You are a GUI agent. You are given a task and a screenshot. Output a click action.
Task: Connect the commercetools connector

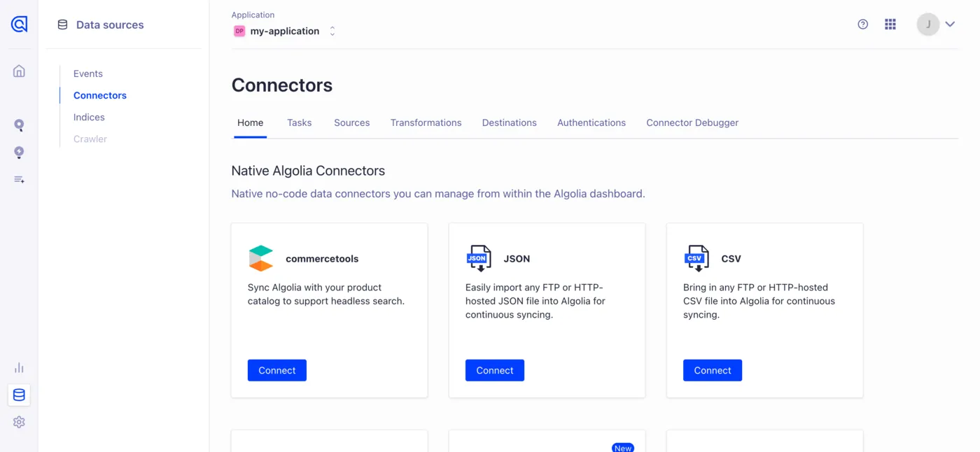pyautogui.click(x=277, y=370)
